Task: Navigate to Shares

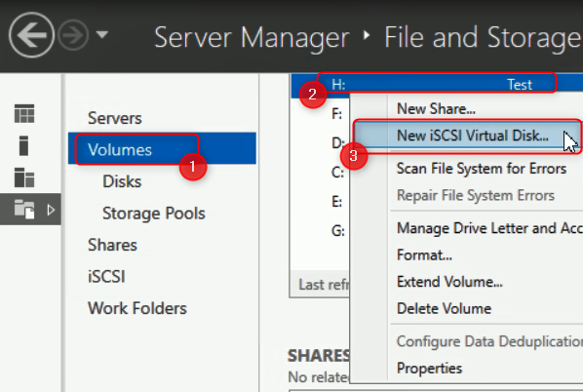Action: pos(112,245)
